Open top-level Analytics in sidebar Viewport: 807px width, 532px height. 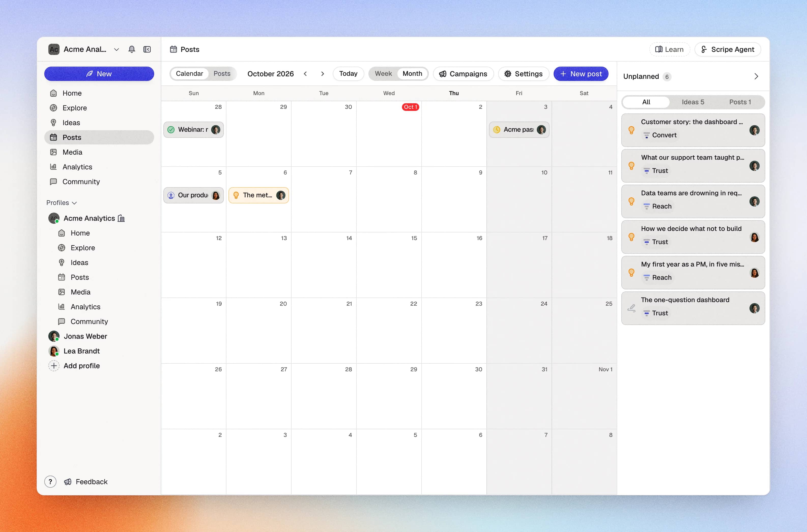[99, 167]
